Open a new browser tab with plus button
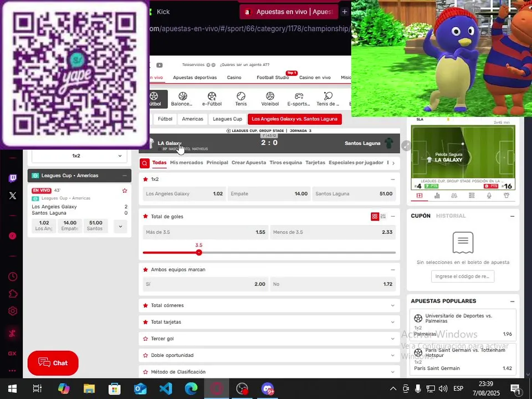This screenshot has width=532, height=399. click(345, 12)
